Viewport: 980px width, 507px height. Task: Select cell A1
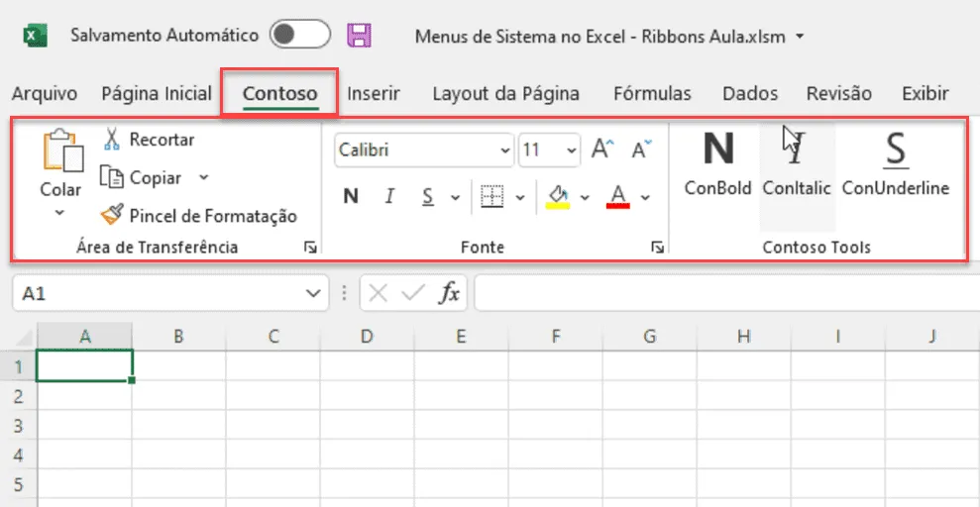85,365
